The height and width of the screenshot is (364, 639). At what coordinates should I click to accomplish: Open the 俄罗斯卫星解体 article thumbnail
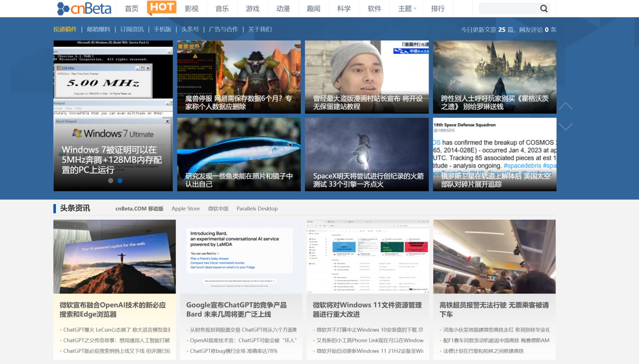[495, 155]
